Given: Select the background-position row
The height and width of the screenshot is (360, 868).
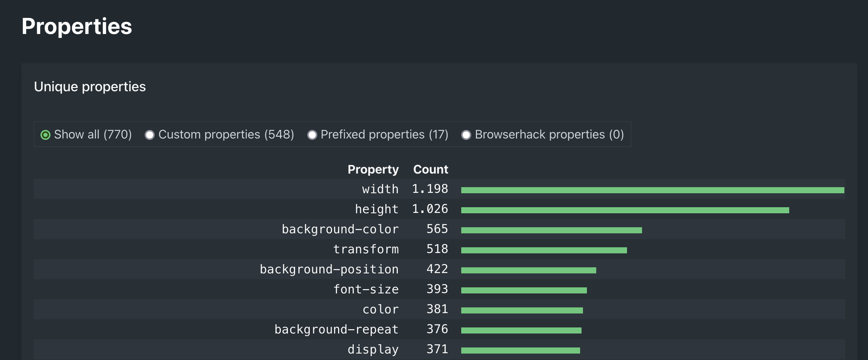Looking at the screenshot, I should 329,269.
